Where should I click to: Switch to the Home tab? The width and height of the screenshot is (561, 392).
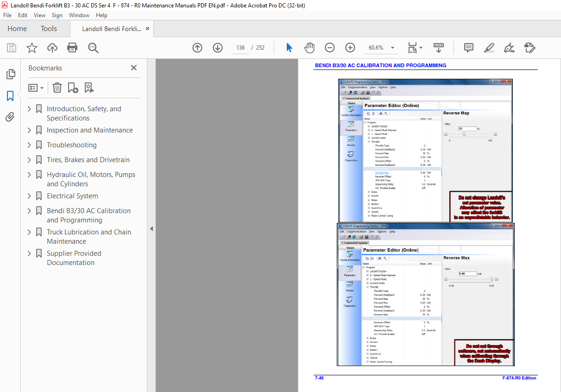pyautogui.click(x=17, y=28)
